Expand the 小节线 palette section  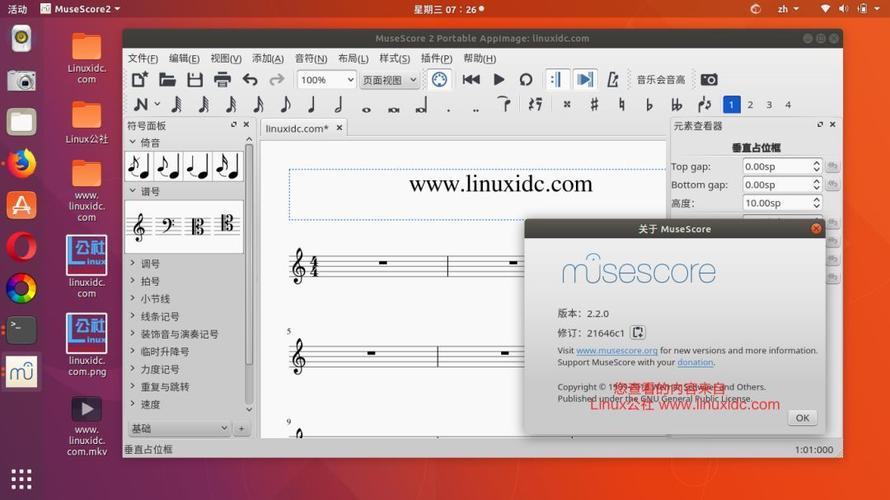pos(132,299)
